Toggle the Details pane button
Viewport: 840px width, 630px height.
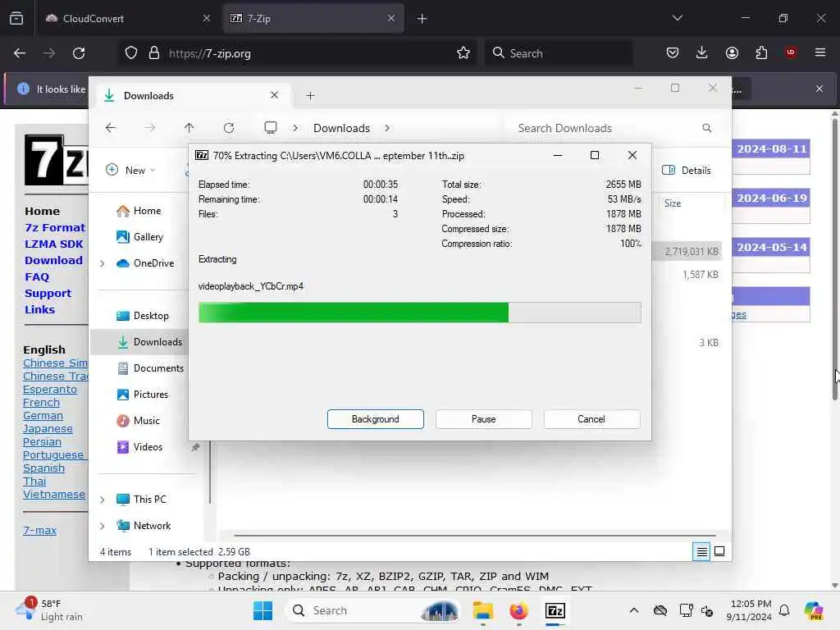(687, 170)
